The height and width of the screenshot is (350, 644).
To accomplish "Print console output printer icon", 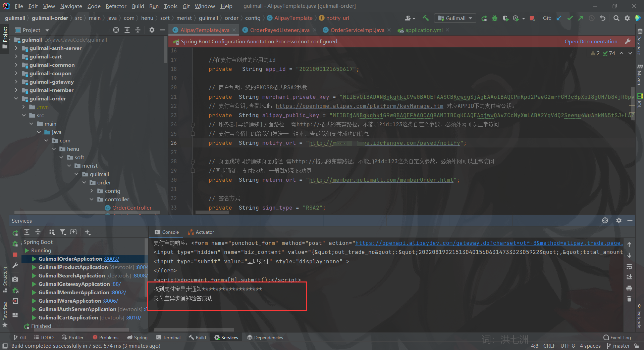I will [x=629, y=288].
